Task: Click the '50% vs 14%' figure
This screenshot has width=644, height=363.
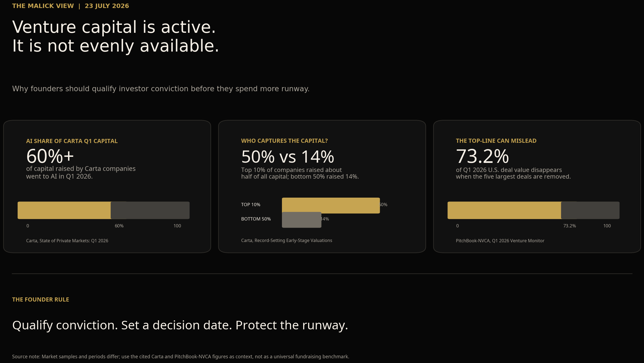Action: click(288, 157)
